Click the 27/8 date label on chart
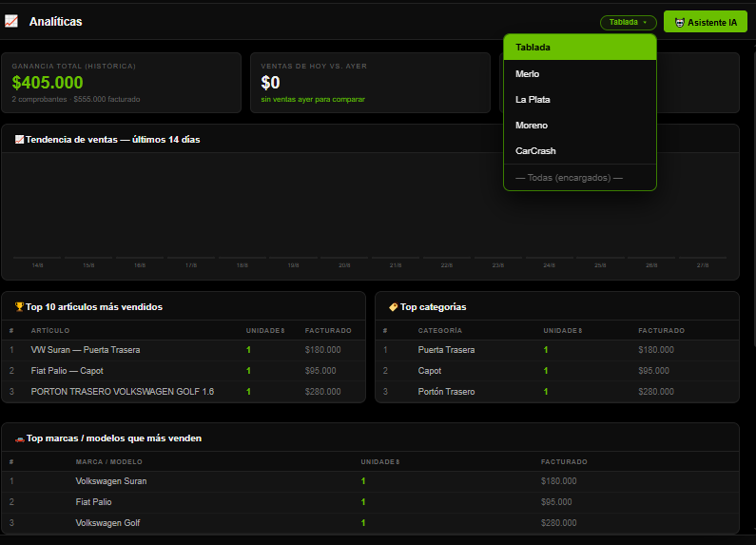 703,265
